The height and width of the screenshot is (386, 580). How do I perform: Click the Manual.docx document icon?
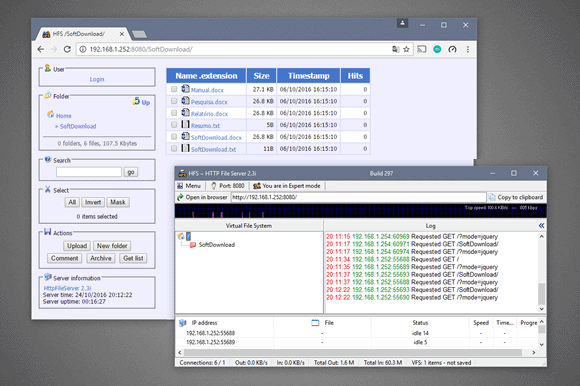185,89
